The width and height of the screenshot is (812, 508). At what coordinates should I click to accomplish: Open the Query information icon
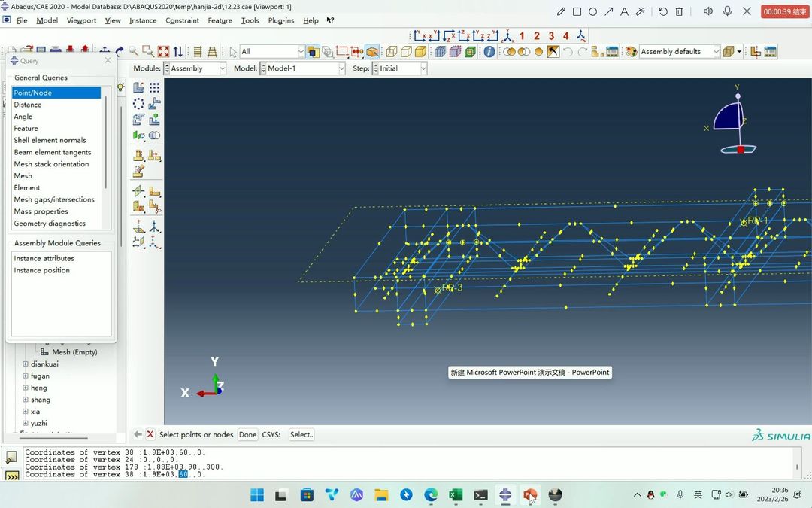coord(489,52)
